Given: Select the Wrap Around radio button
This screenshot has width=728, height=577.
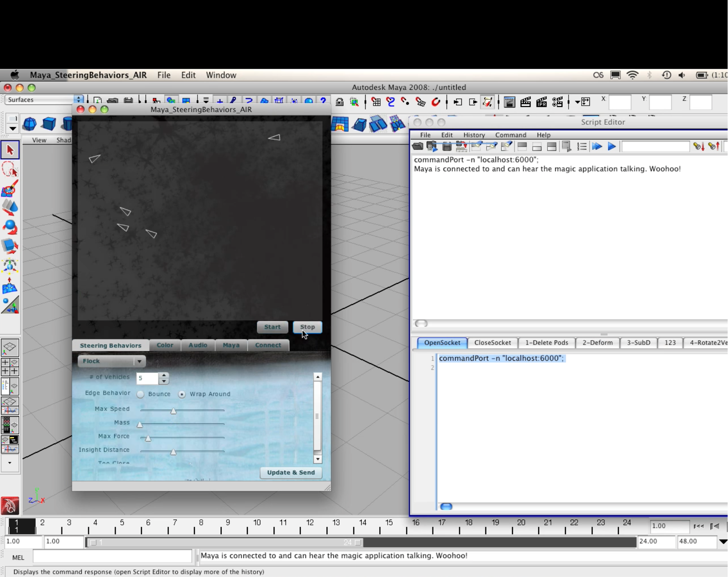Looking at the screenshot, I should (x=181, y=394).
